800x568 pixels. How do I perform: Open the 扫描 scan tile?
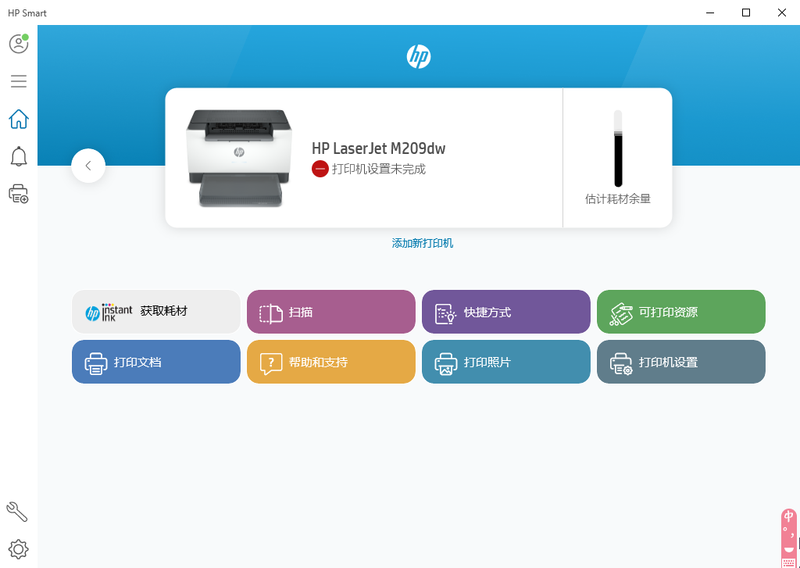tap(331, 312)
